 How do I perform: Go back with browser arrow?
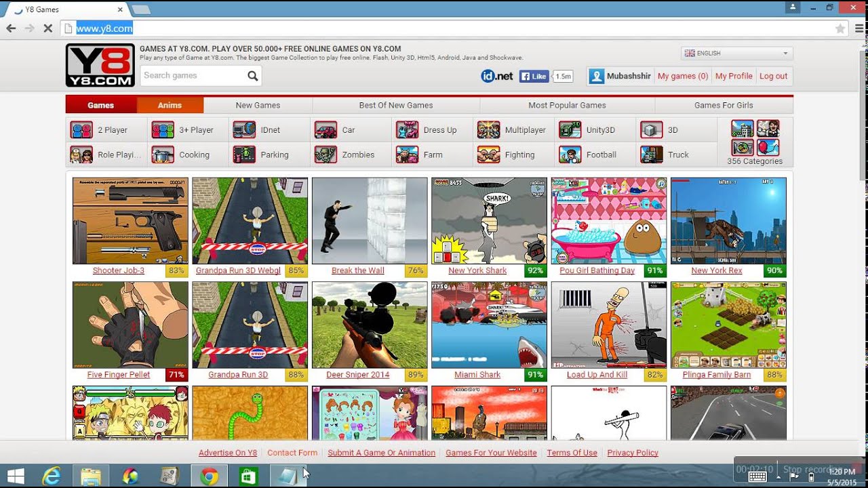click(x=11, y=28)
